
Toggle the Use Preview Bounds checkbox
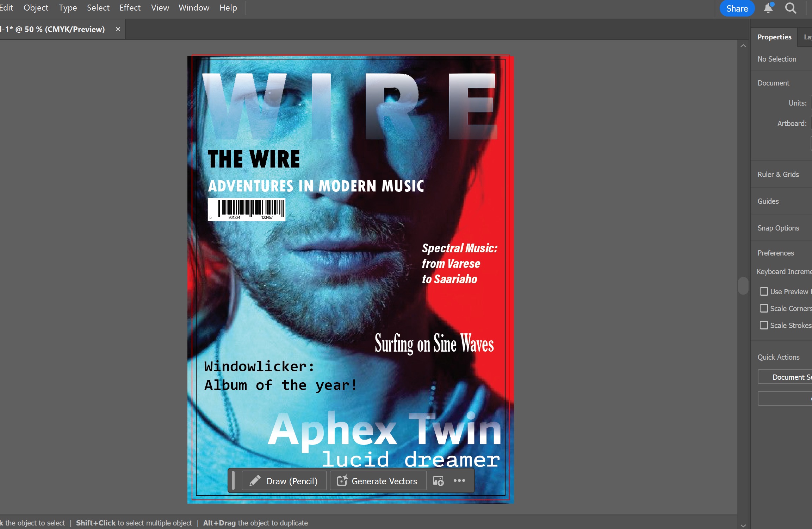click(x=764, y=291)
